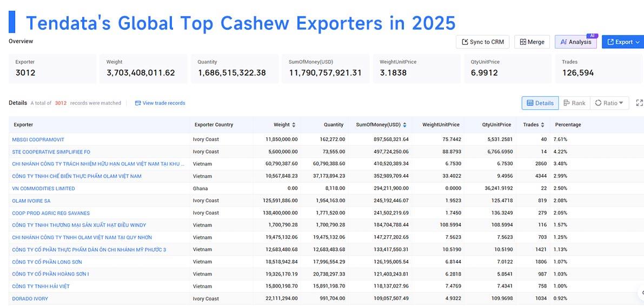The image size is (644, 306).
Task: Open CHI NHÁNH ... OLAM VIỆT NAM TẠI KHU exporter
Action: (x=98, y=164)
